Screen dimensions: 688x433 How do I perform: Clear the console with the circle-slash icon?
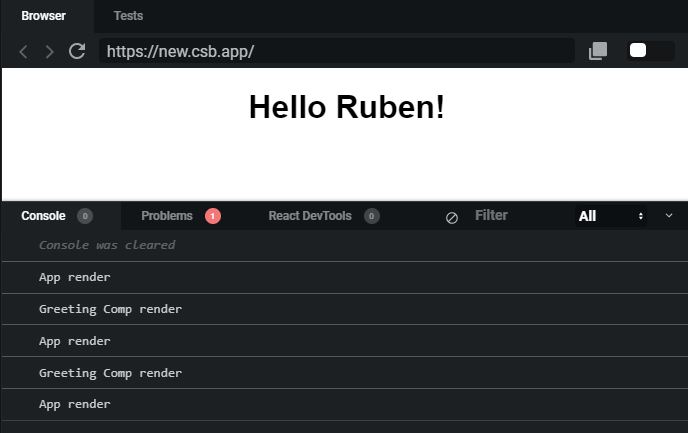pyautogui.click(x=452, y=218)
